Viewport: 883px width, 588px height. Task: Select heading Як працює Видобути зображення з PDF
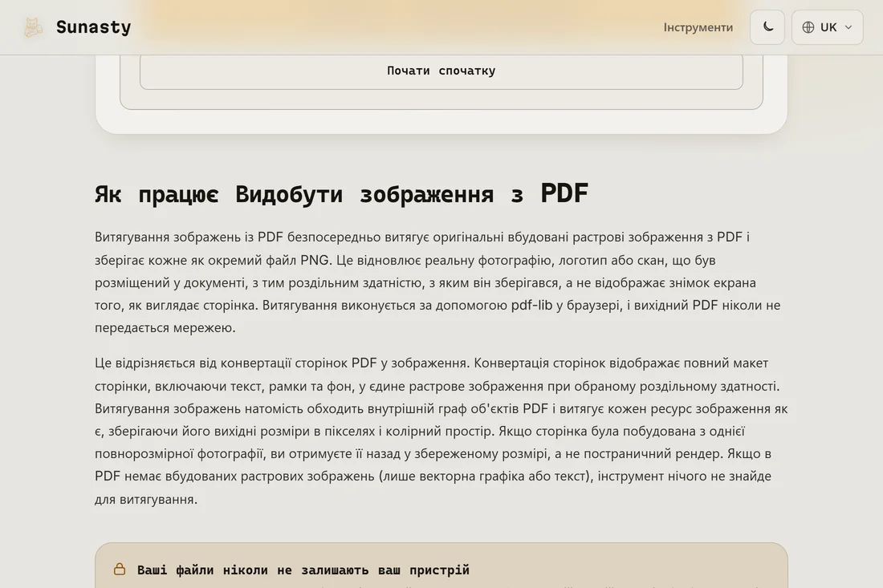[x=341, y=193]
